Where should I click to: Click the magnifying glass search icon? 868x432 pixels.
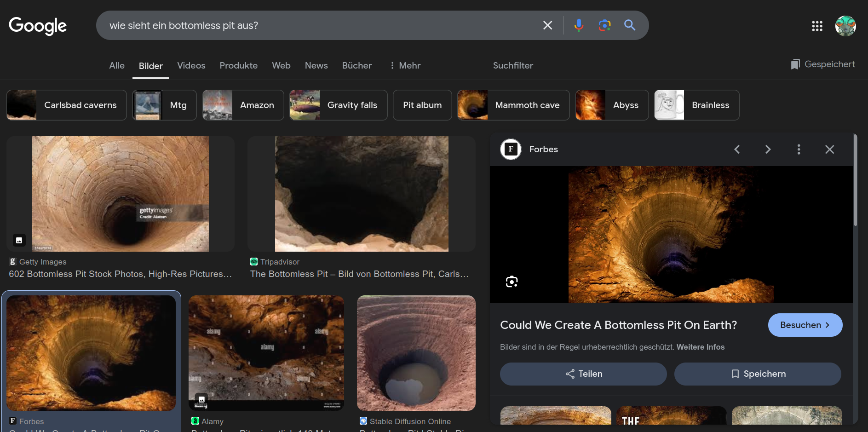click(630, 25)
